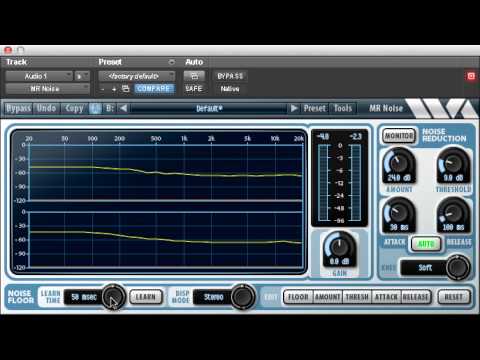Click the 100 ms release value
Viewport: 480px width, 360px height.
(x=453, y=227)
